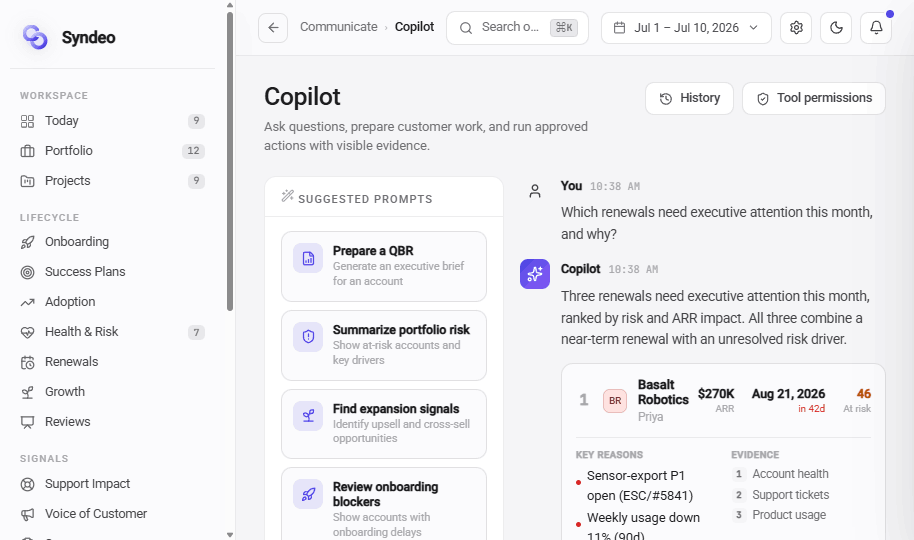The width and height of the screenshot is (914, 540).
Task: Open Tool permissions
Action: (814, 98)
